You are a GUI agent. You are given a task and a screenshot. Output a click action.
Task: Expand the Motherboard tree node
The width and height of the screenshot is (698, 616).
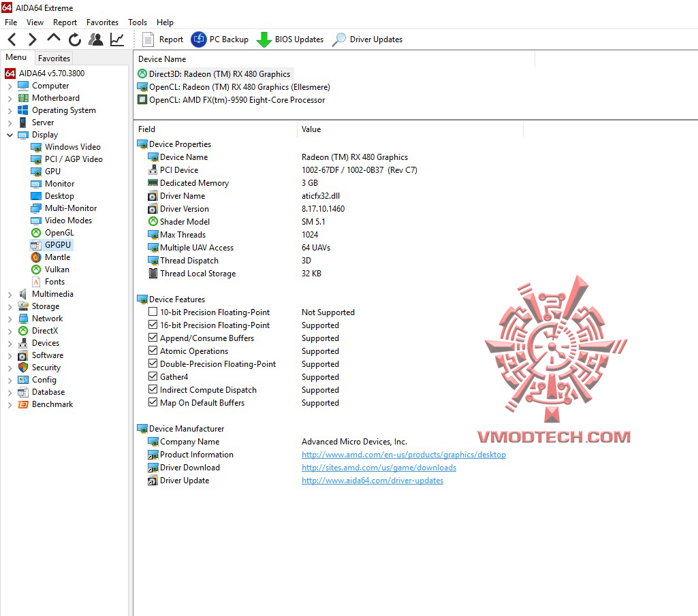pos(10,99)
